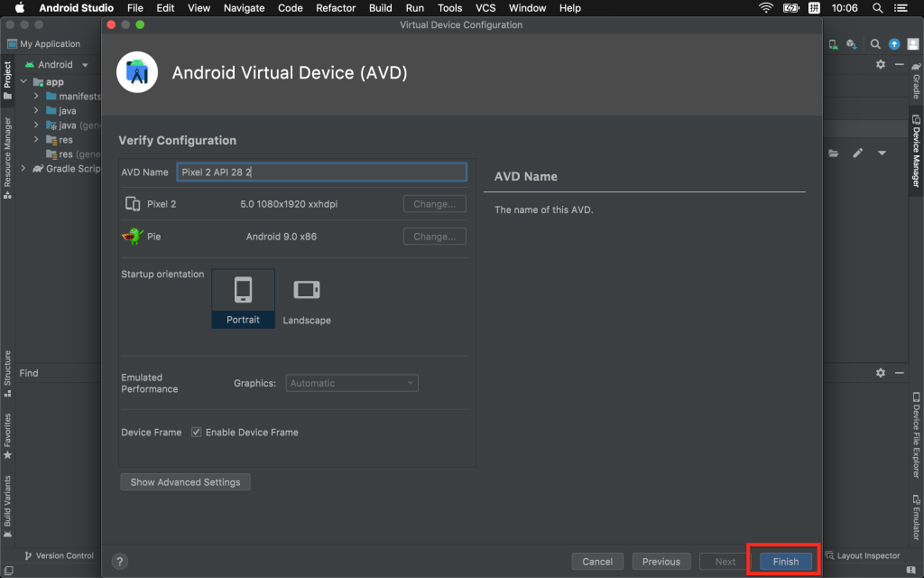Click the help question mark button
The width and height of the screenshot is (924, 578).
point(120,562)
